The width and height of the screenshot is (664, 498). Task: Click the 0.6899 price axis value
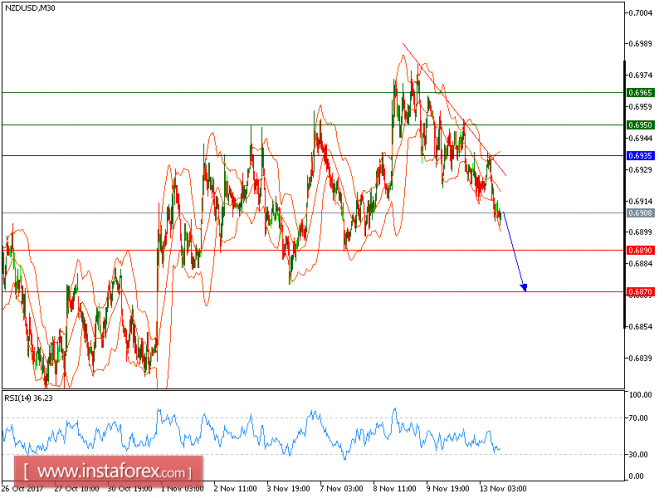point(641,232)
